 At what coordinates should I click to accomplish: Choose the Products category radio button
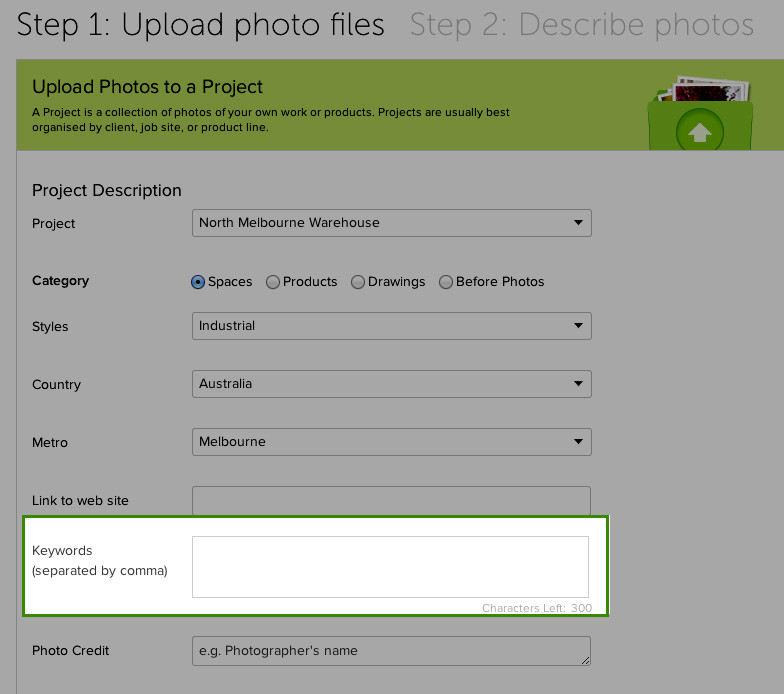tap(272, 282)
